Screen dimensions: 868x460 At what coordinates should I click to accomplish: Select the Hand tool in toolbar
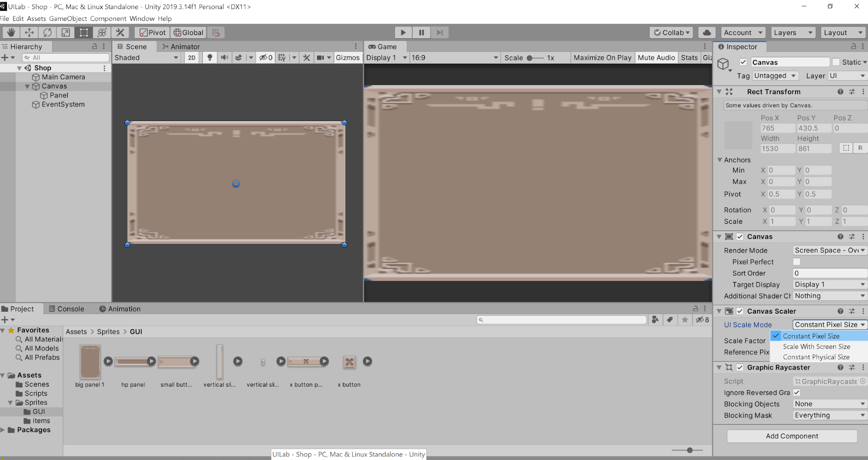pos(11,33)
